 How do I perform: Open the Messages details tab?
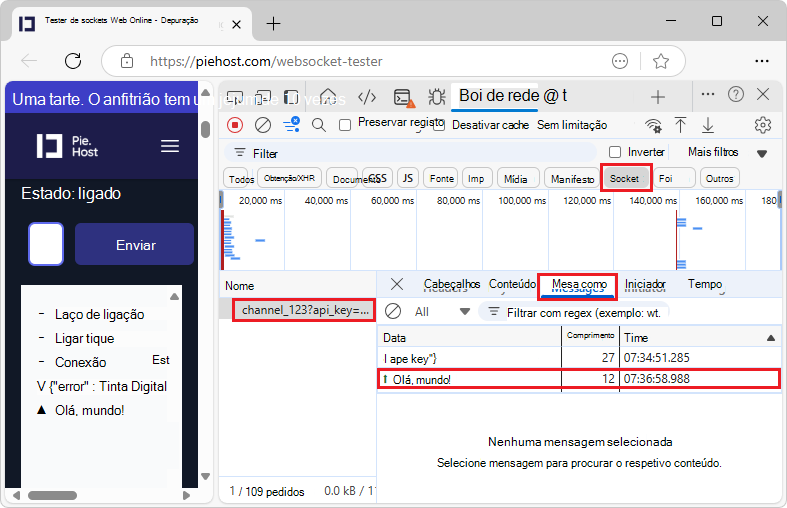579,285
